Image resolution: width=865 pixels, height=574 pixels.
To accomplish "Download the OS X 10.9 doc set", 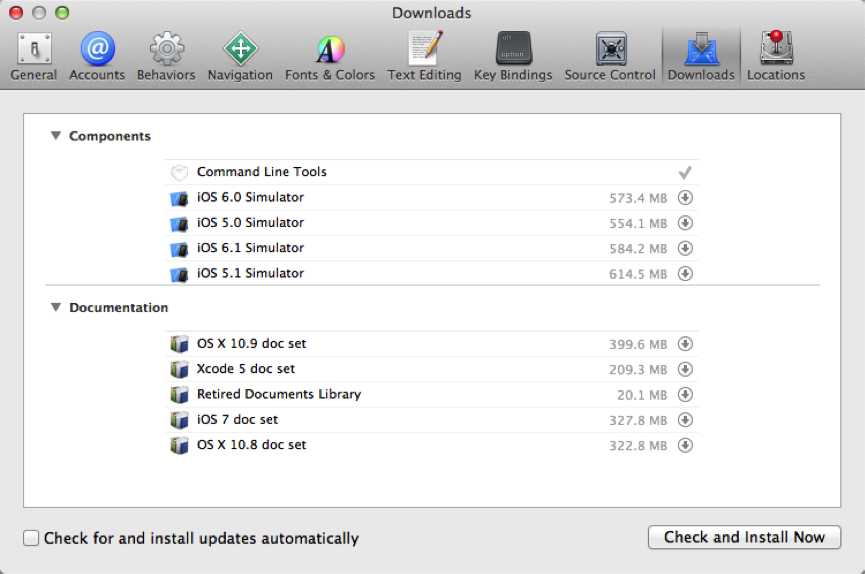I will [685, 344].
